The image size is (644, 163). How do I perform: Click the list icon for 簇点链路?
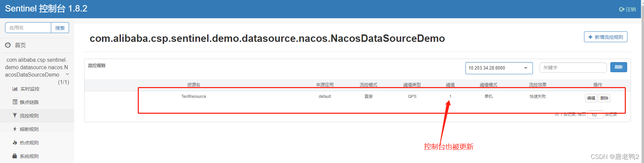pos(15,102)
